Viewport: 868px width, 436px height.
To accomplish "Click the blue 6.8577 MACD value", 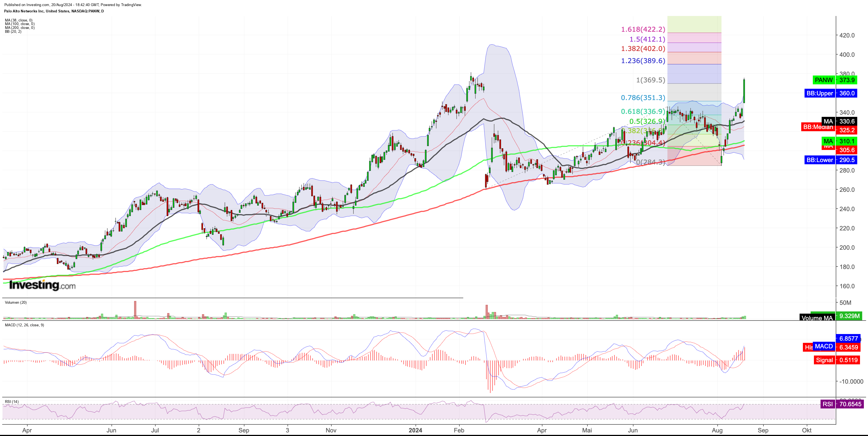I will pyautogui.click(x=848, y=338).
